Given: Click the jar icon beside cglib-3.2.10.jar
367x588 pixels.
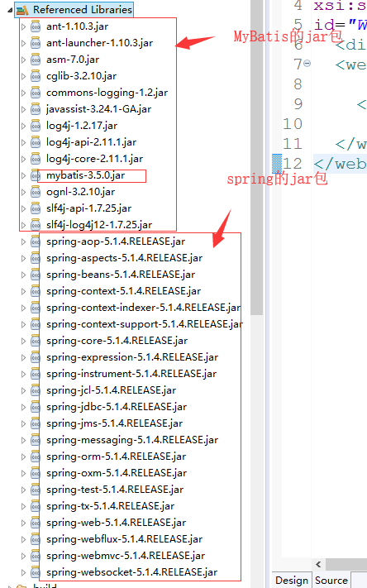Looking at the screenshot, I should (x=36, y=76).
